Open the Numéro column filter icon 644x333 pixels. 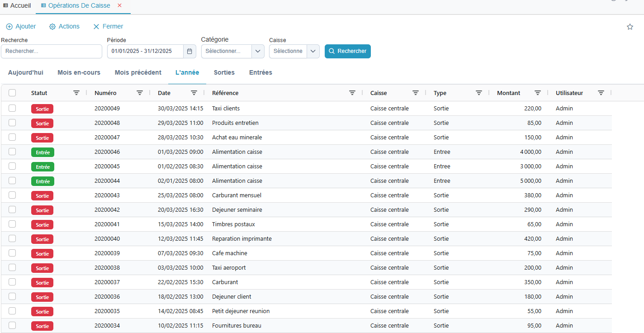click(140, 93)
